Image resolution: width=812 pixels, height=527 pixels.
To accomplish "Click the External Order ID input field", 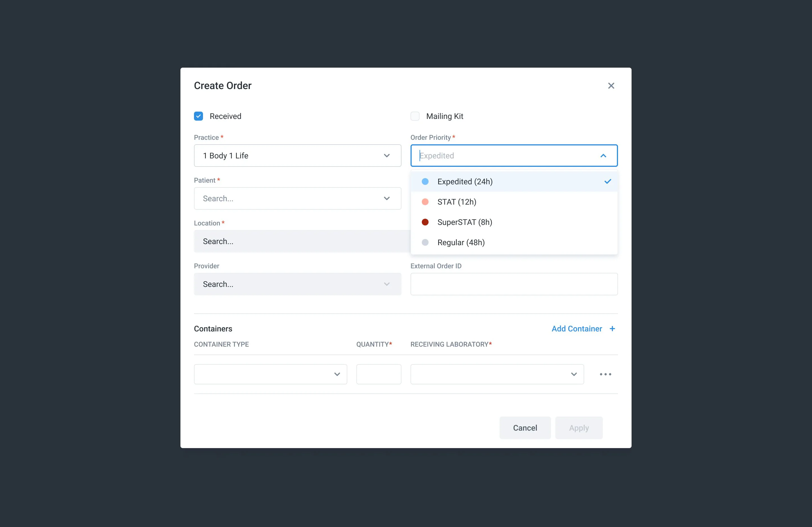I will (x=514, y=284).
